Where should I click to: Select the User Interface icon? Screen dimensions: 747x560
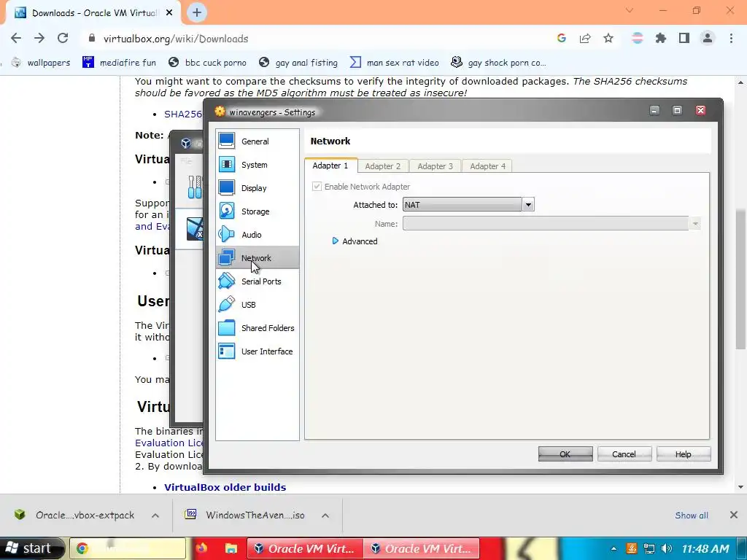coord(226,351)
